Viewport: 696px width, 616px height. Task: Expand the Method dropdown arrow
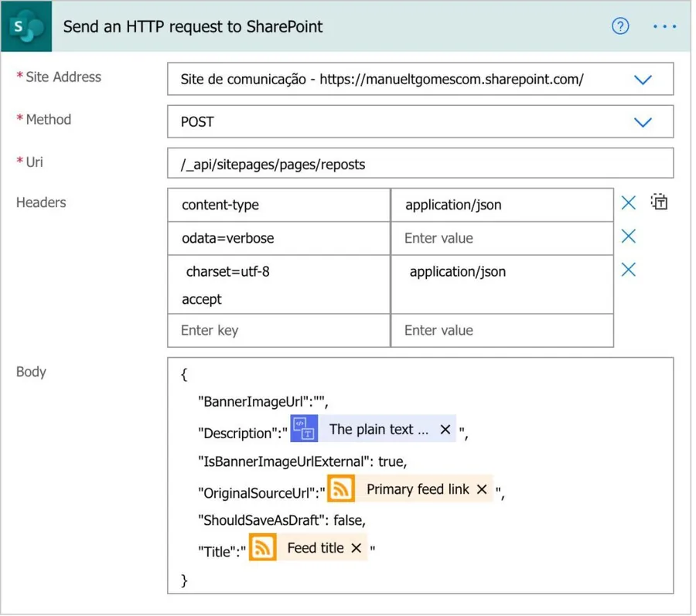click(x=642, y=122)
